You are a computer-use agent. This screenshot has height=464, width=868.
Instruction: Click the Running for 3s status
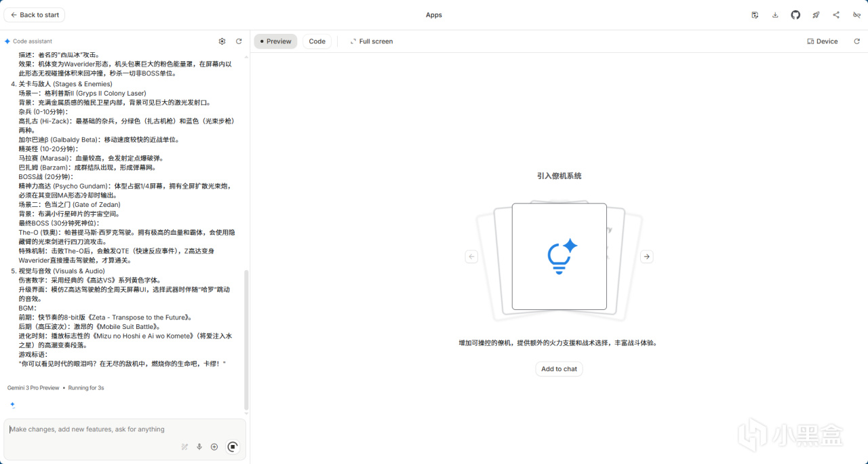coord(86,388)
